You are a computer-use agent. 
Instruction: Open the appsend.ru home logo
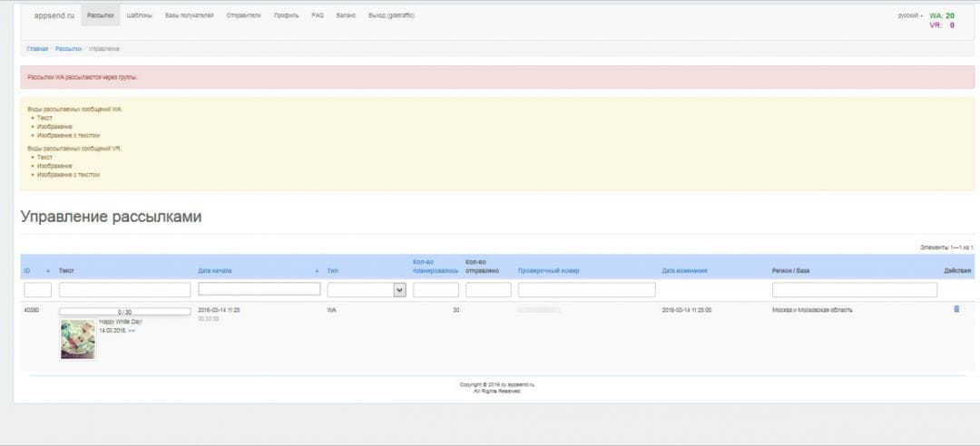point(54,15)
